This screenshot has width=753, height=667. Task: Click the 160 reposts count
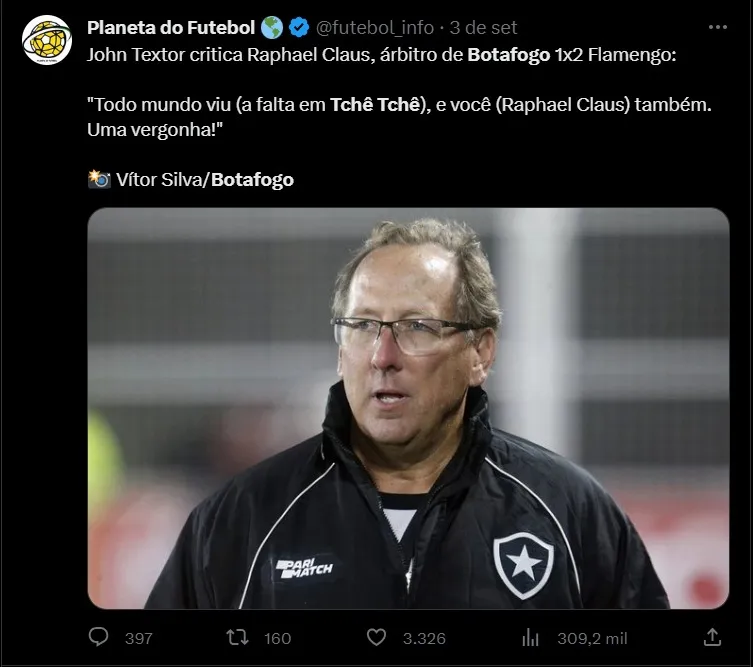(276, 638)
